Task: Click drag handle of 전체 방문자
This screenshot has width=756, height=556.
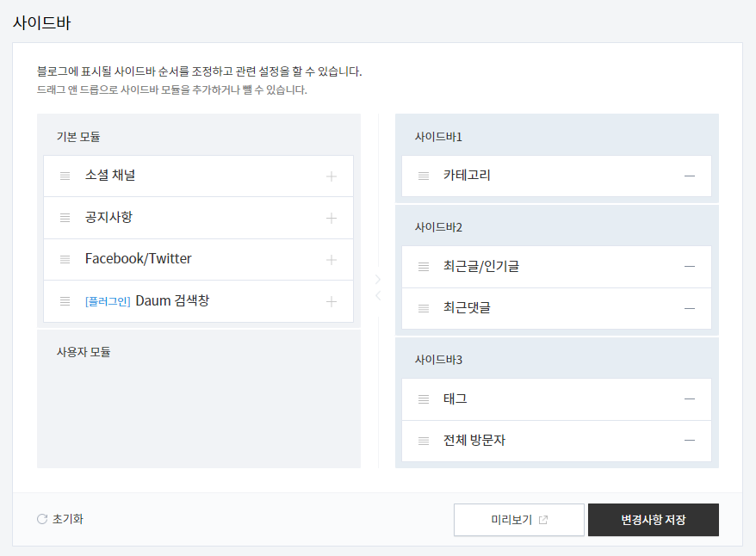Action: 424,441
